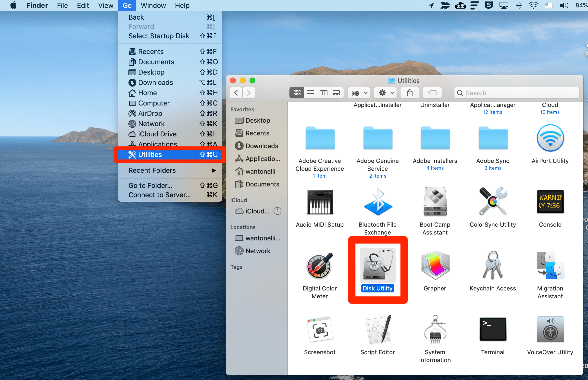Viewport: 588px width, 380px height.
Task: Open AirPort Utility
Action: tap(550, 138)
